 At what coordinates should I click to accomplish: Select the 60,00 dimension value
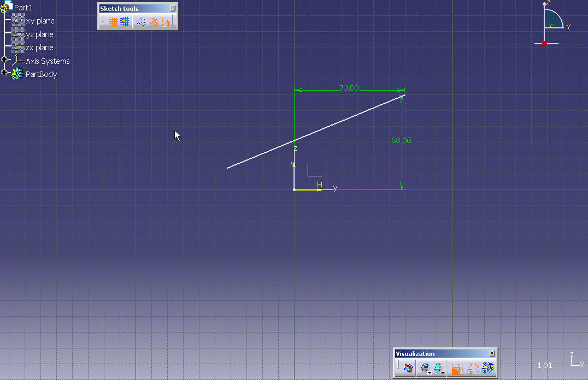pos(401,140)
